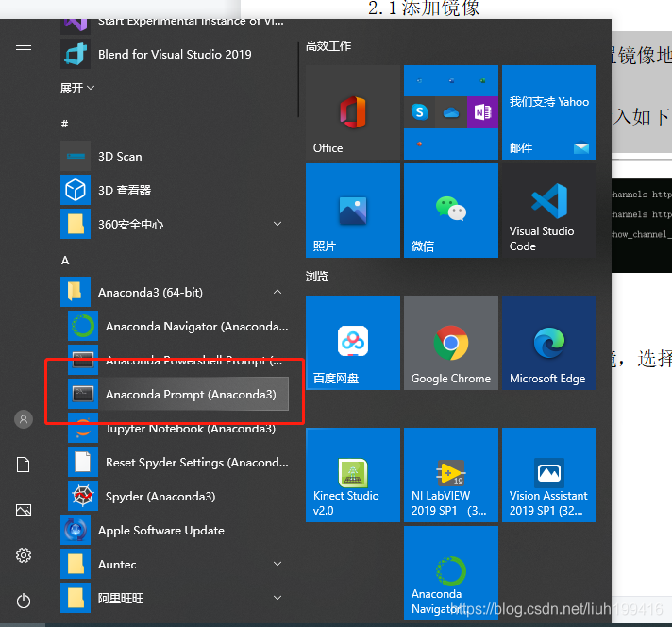Open Vision Assistant 2019 SP1 tile

click(x=549, y=475)
